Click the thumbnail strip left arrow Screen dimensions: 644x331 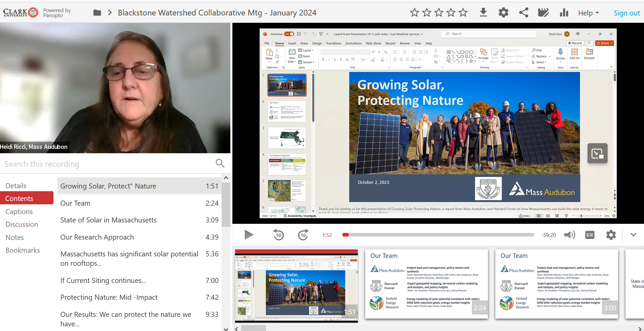point(236,329)
